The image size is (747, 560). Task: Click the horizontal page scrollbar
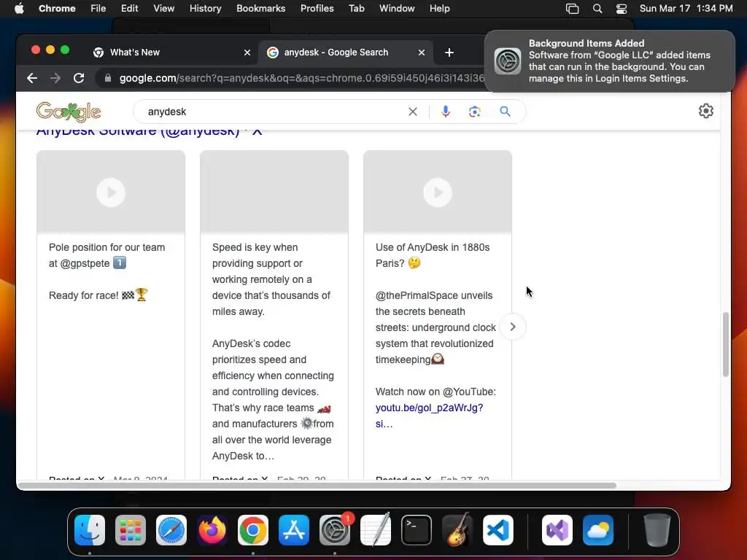pyautogui.click(x=317, y=485)
